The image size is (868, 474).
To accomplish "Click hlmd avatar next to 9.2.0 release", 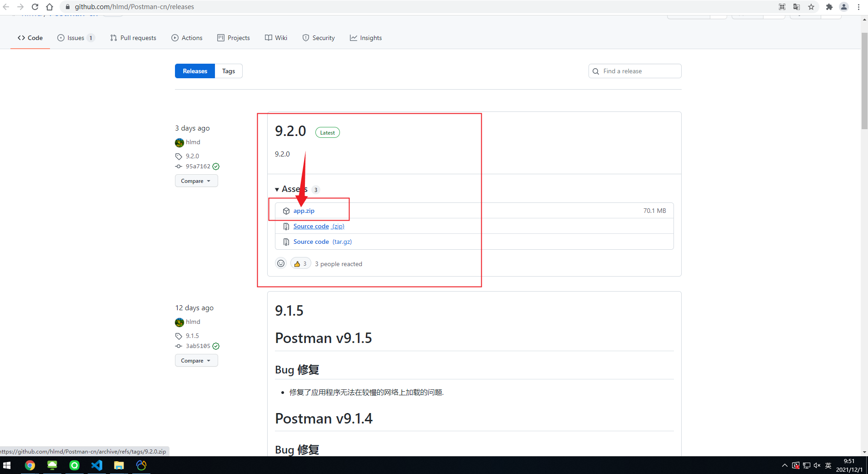I will 180,142.
